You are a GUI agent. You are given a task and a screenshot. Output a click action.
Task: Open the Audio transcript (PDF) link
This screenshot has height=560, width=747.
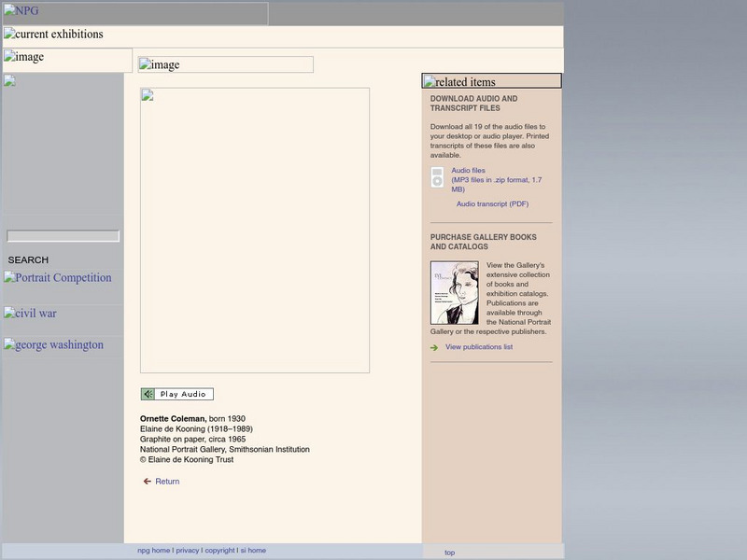click(x=492, y=204)
